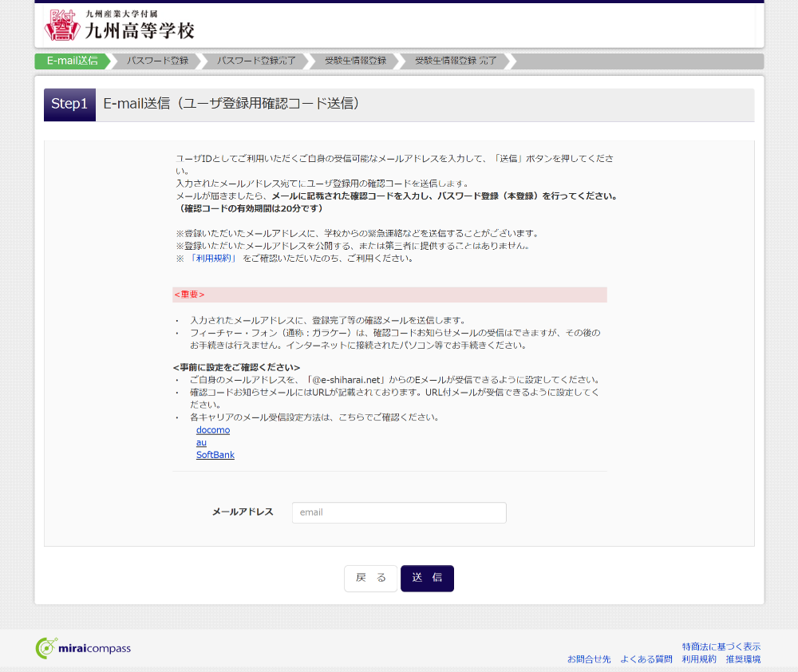Open the 推奨環境 footer link
The width and height of the screenshot is (798, 672).
click(743, 659)
